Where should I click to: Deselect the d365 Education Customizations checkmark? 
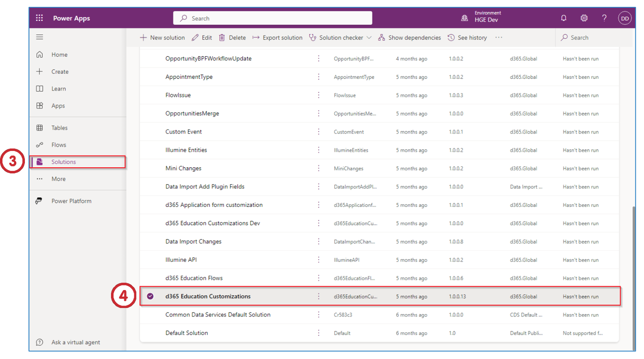pos(150,296)
